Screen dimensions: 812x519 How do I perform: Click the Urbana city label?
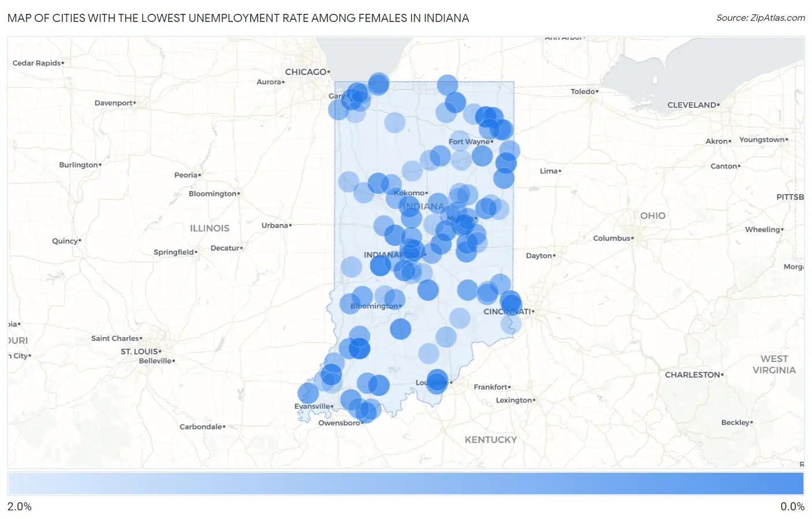point(275,225)
